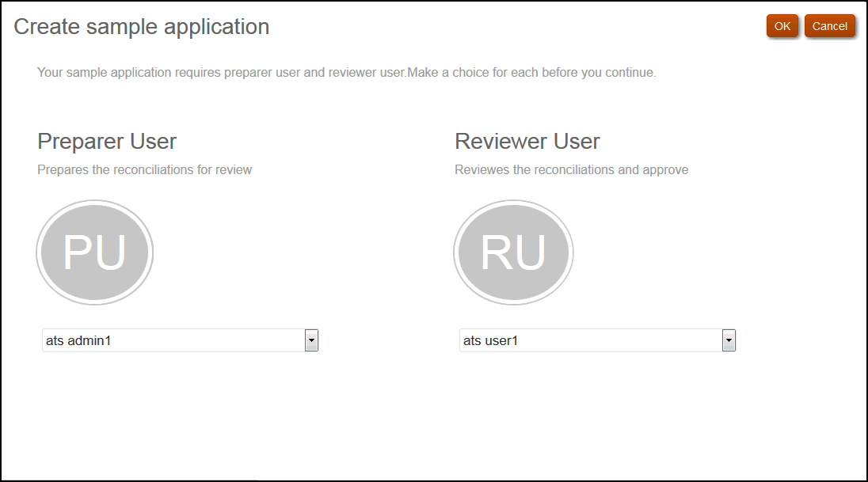The image size is (868, 482).
Task: Click the "Reviewer User" heading
Action: pyautogui.click(x=527, y=141)
